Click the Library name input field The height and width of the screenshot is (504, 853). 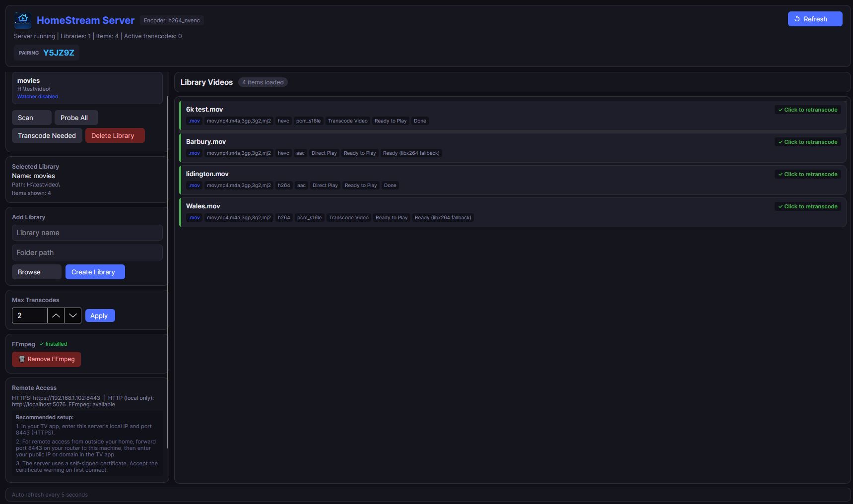(x=87, y=233)
